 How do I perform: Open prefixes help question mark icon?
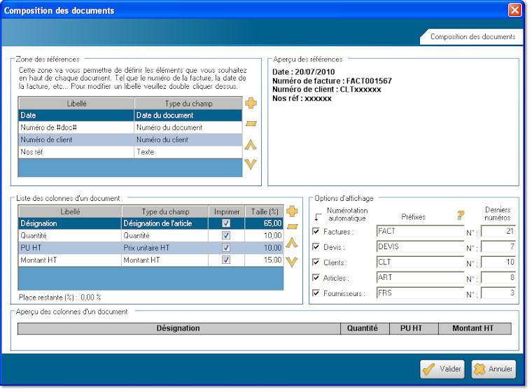click(x=461, y=215)
